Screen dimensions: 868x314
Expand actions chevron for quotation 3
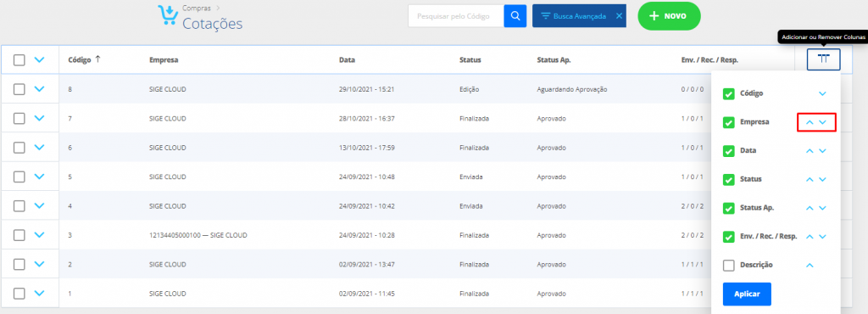(39, 235)
